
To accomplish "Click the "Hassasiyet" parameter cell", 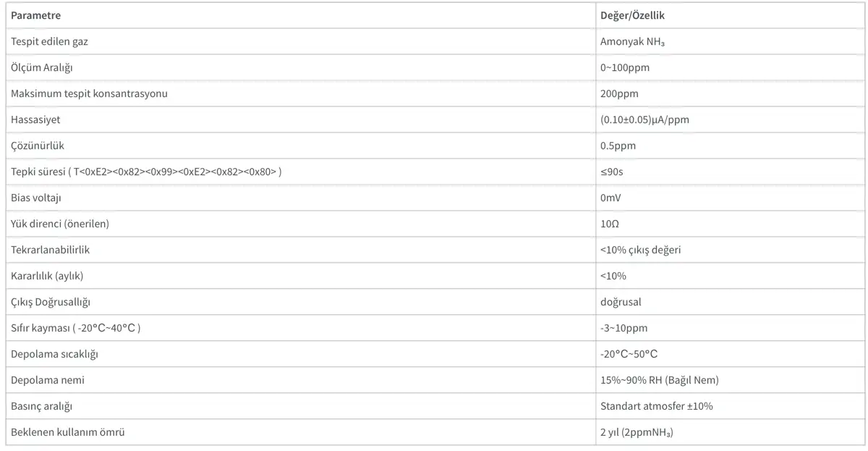I will pyautogui.click(x=35, y=119).
